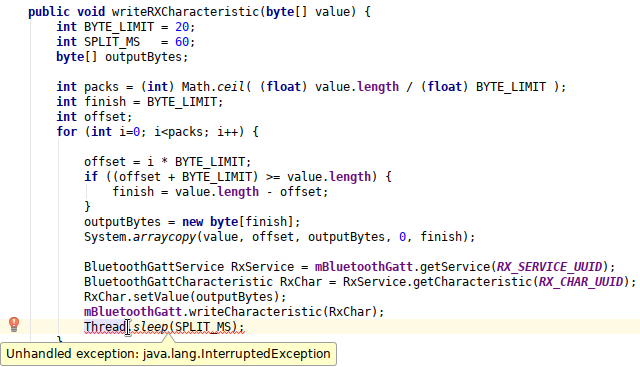This screenshot has width=640, height=367.
Task: Click writeCharacteristic(RxChar) call
Action: tap(282, 312)
